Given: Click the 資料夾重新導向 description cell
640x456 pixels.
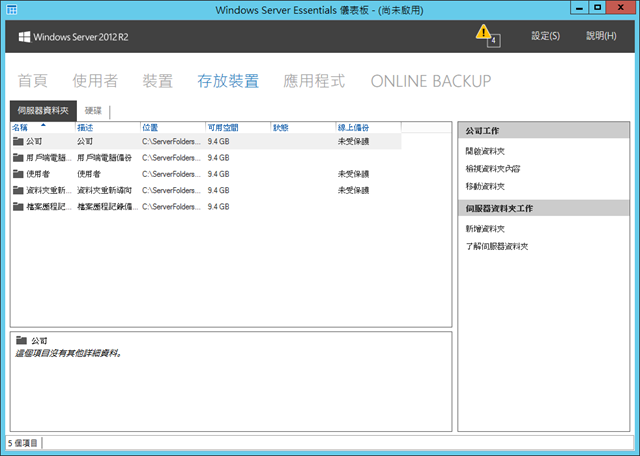Looking at the screenshot, I should click(x=104, y=190).
